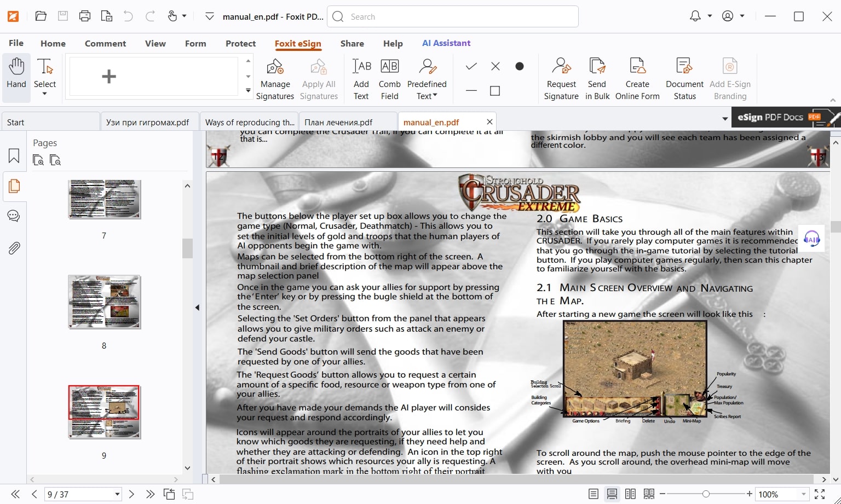Go to the last page
Image resolution: width=841 pixels, height=504 pixels.
[x=150, y=494]
